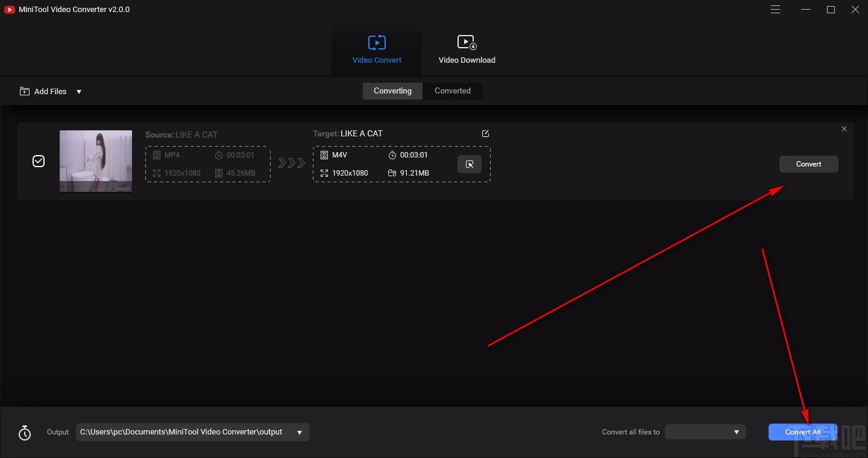Viewport: 868px width, 458px height.
Task: Convert the LIKE A CAT video
Action: 808,164
